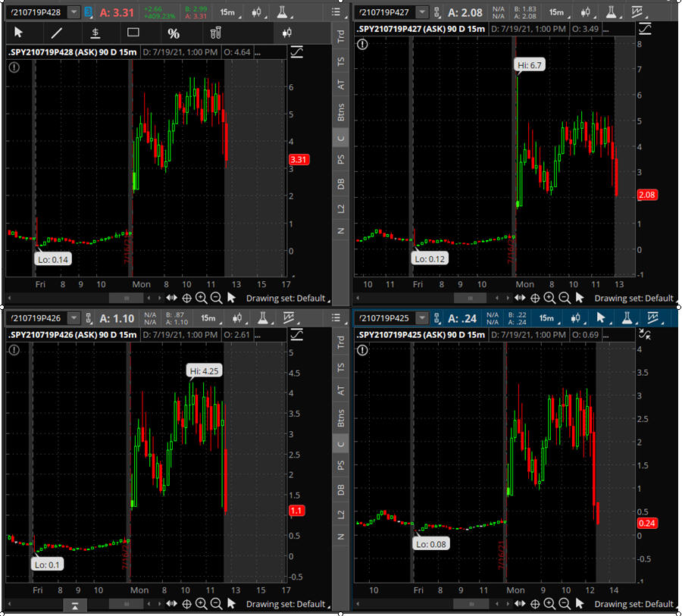
Task: Open symbol dropdown arrow for P426
Action: (x=74, y=318)
